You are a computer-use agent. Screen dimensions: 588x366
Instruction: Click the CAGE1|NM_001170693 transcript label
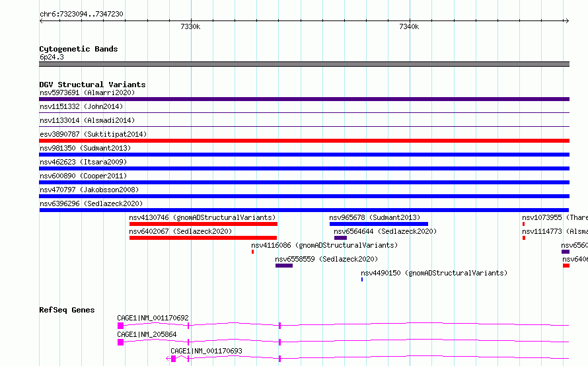(206, 351)
